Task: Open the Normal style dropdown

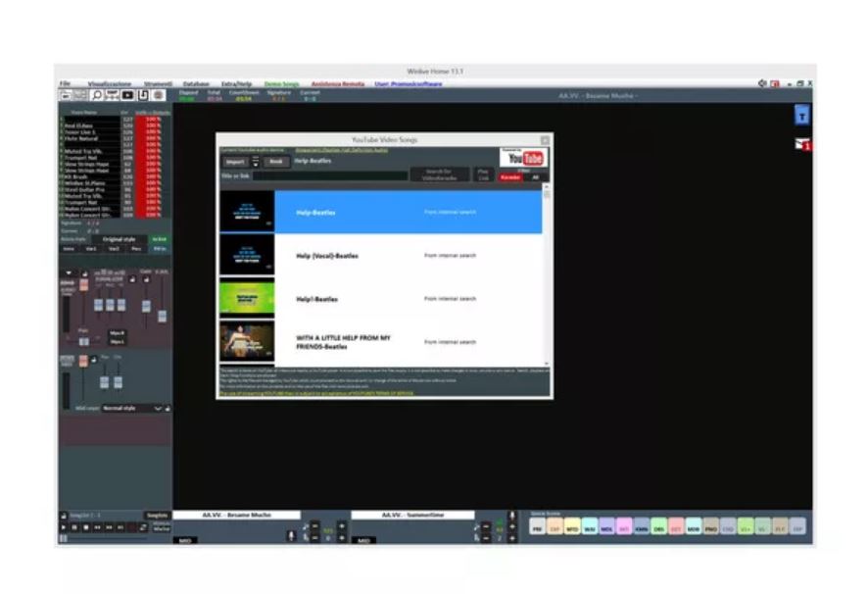Action: click(132, 409)
